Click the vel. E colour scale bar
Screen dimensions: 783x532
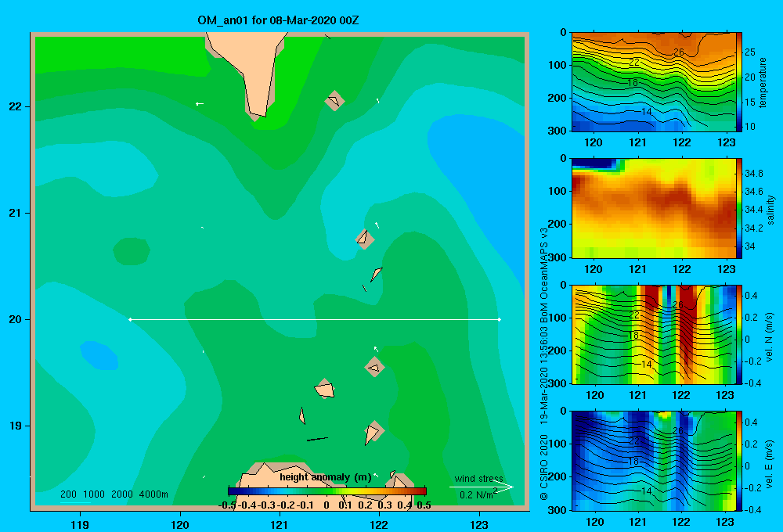pos(739,461)
